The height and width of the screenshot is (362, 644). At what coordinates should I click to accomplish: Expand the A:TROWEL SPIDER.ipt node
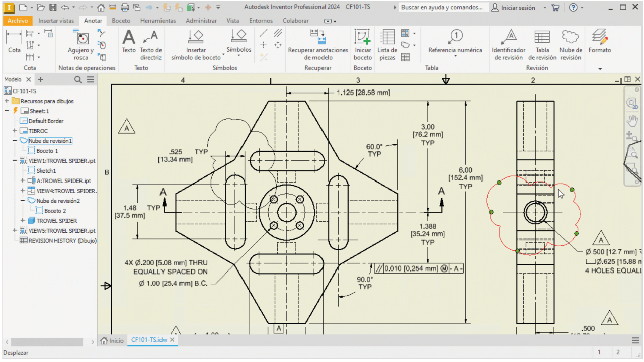coord(23,180)
